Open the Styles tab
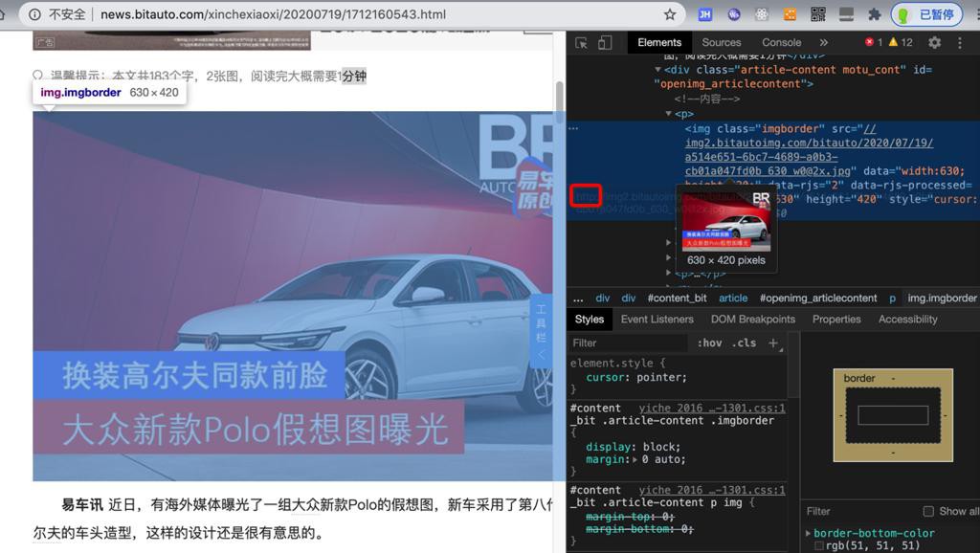This screenshot has width=980, height=553. pyautogui.click(x=590, y=320)
